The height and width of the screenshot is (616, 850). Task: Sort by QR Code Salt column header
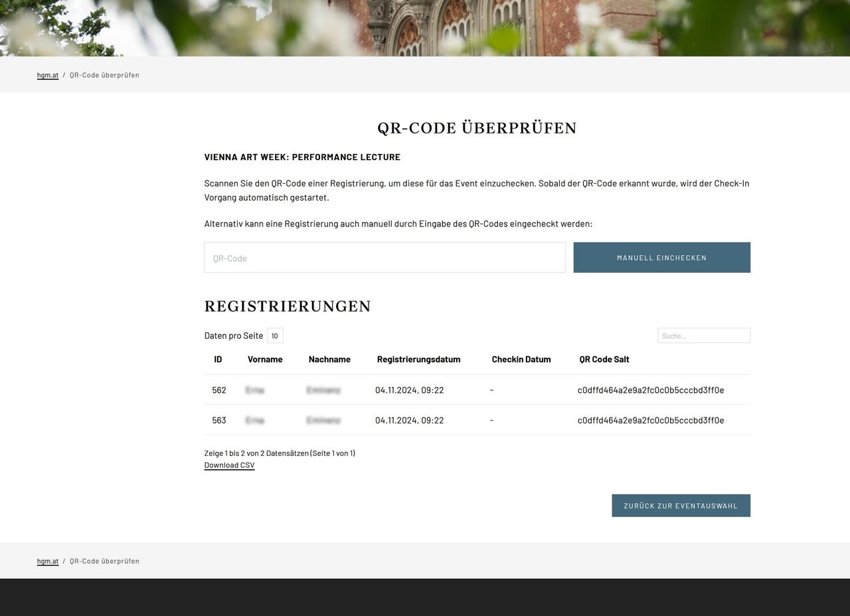point(604,359)
